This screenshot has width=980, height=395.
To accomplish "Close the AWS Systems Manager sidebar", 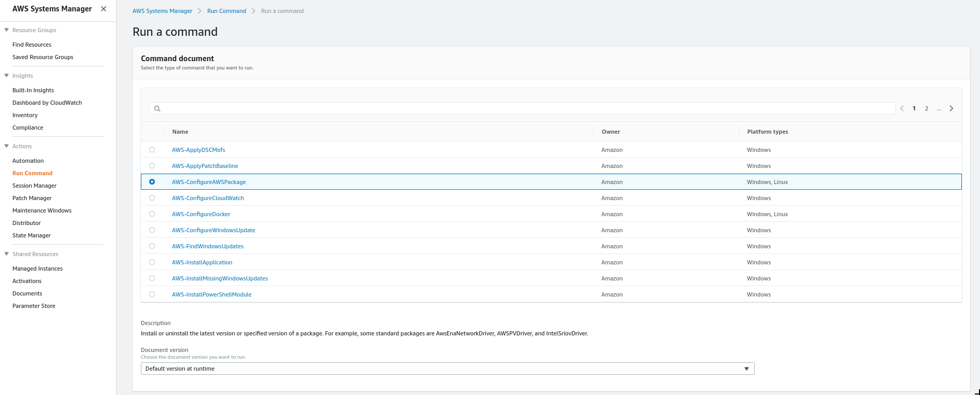I will tap(104, 9).
